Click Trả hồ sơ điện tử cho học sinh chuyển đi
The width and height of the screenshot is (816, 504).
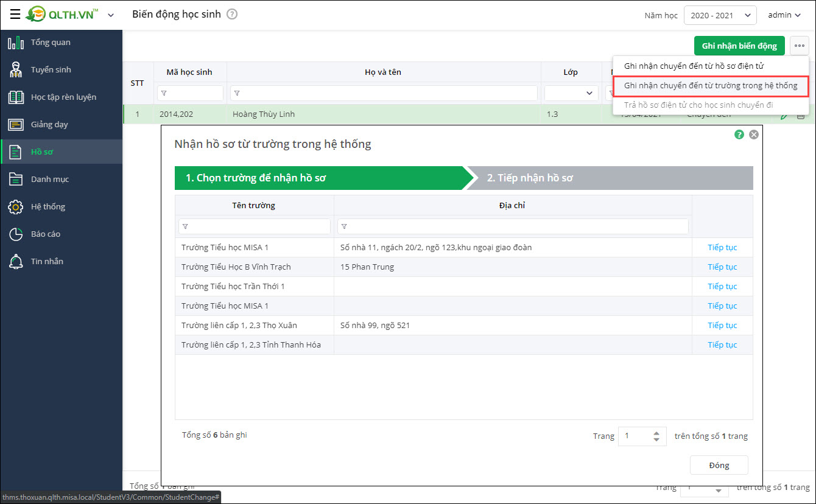(x=711, y=105)
